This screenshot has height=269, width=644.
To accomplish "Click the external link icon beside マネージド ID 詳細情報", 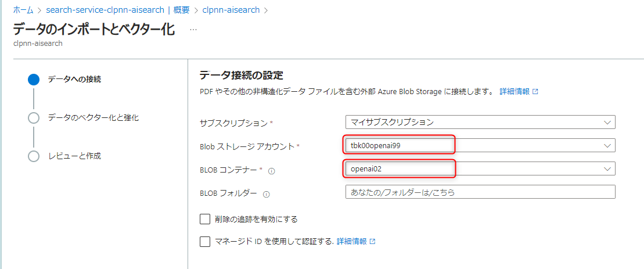I will click(x=372, y=242).
